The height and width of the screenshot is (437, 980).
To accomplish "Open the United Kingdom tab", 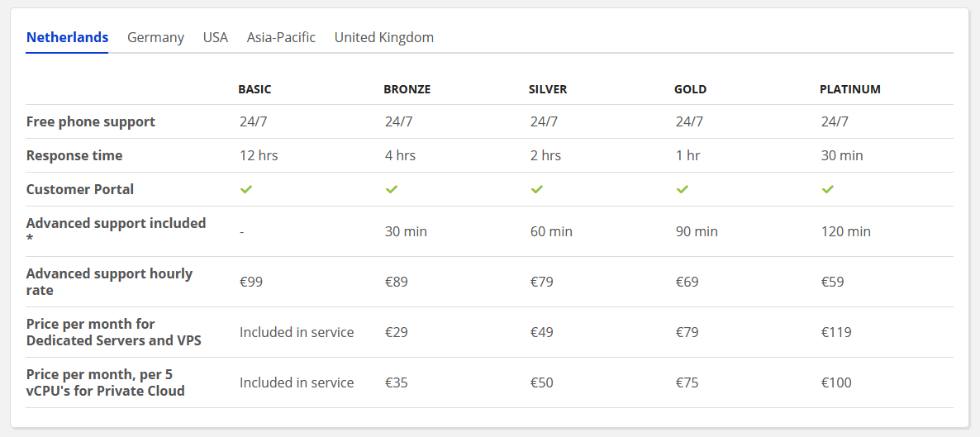I will click(383, 37).
